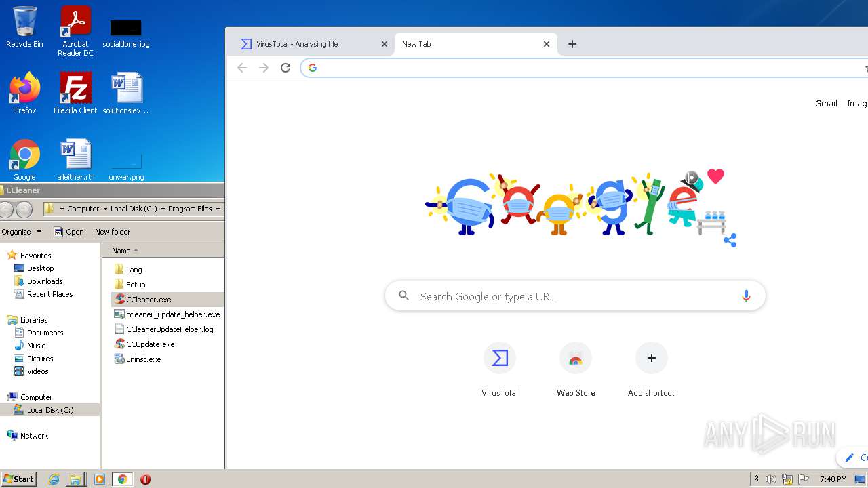This screenshot has height=488, width=868.
Task: Open Internet Explorer from taskbar
Action: pos(54,479)
